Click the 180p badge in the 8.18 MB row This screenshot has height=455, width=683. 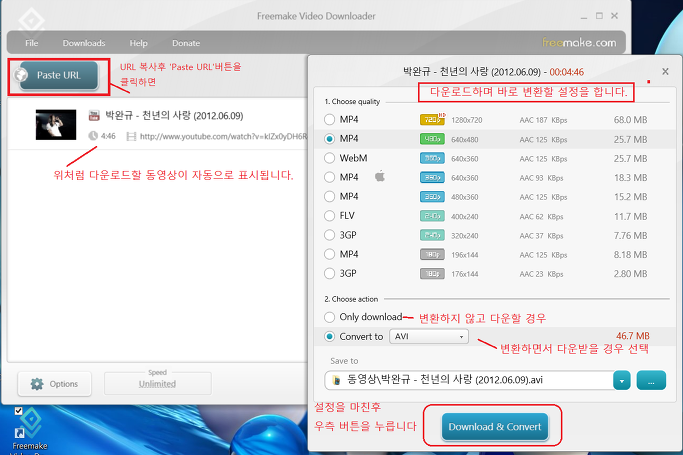click(432, 254)
